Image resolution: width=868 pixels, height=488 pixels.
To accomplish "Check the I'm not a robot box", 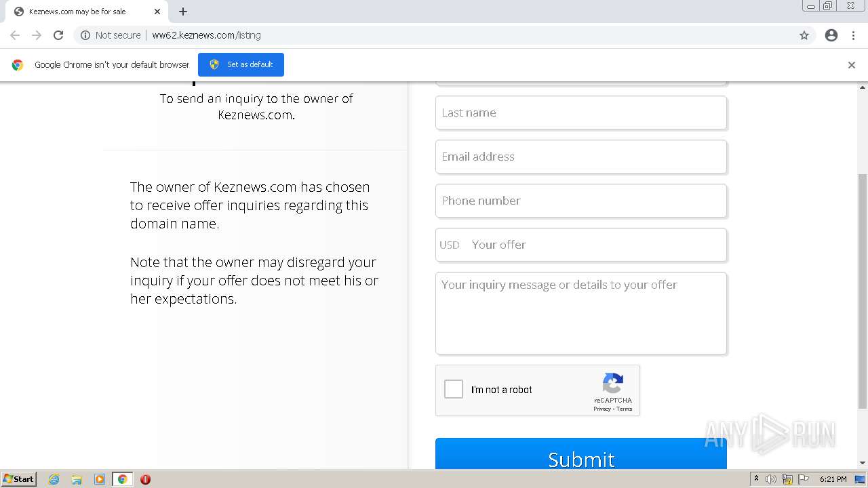I will point(454,389).
